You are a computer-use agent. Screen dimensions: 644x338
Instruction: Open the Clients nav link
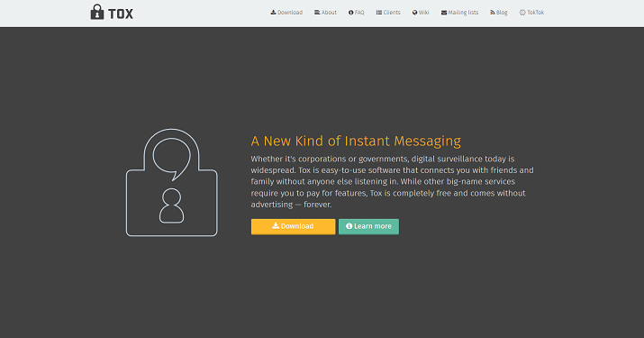388,13
